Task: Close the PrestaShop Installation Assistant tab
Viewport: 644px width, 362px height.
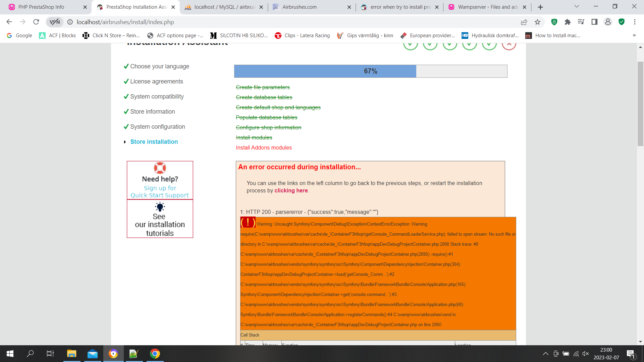Action: [173, 7]
